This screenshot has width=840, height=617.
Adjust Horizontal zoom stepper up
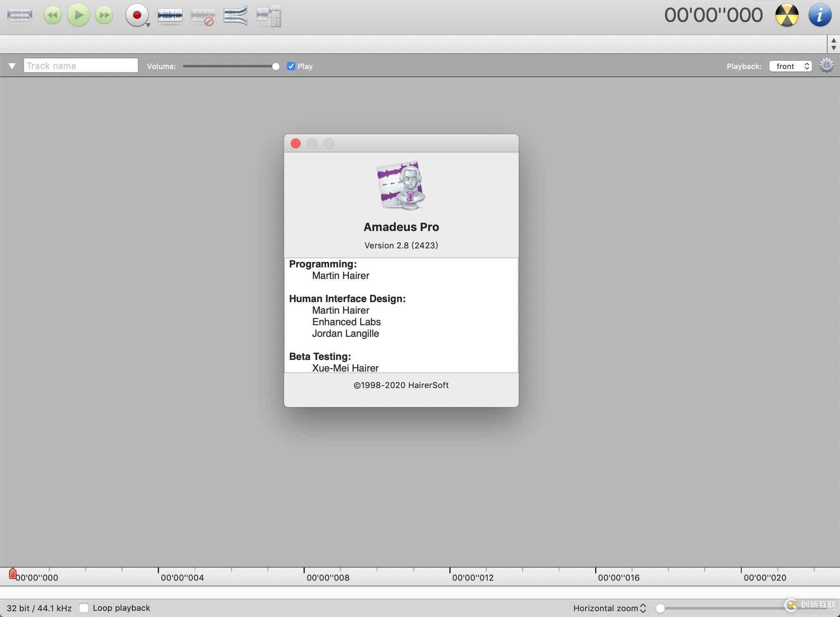644,605
